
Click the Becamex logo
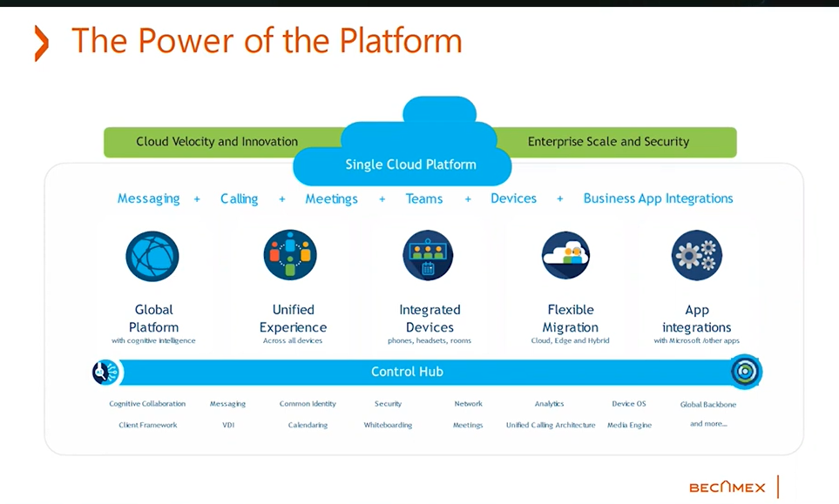tap(726, 487)
